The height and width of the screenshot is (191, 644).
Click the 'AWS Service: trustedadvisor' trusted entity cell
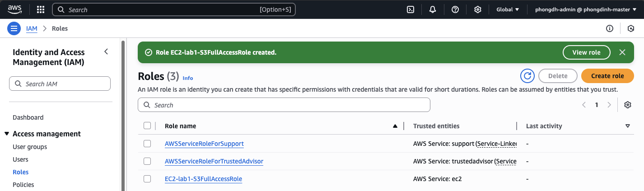point(465,161)
